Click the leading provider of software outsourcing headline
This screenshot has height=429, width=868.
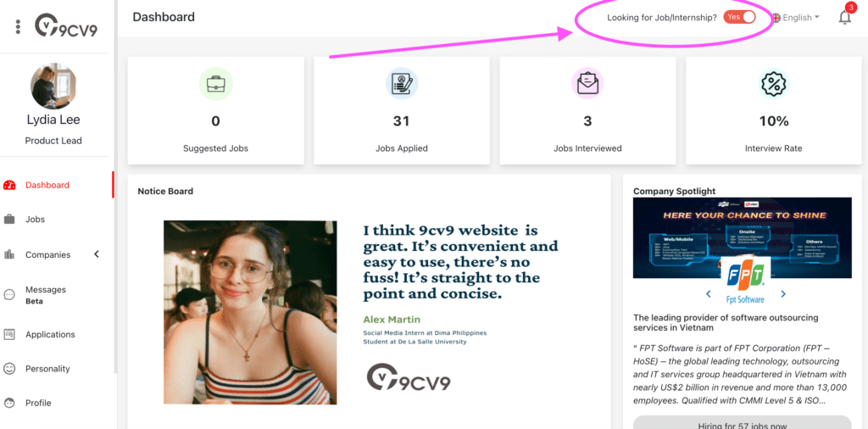726,323
